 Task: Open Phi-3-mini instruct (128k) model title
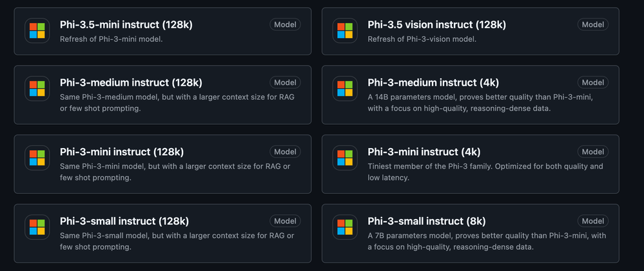(122, 152)
